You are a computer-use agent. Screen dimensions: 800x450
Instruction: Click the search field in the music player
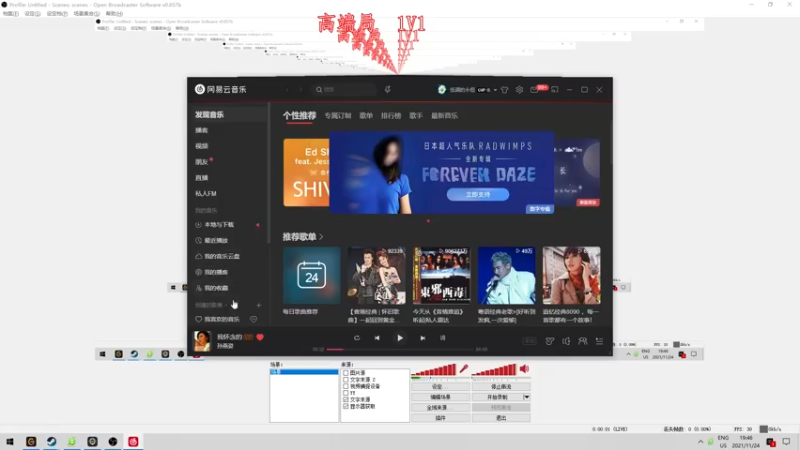point(344,90)
